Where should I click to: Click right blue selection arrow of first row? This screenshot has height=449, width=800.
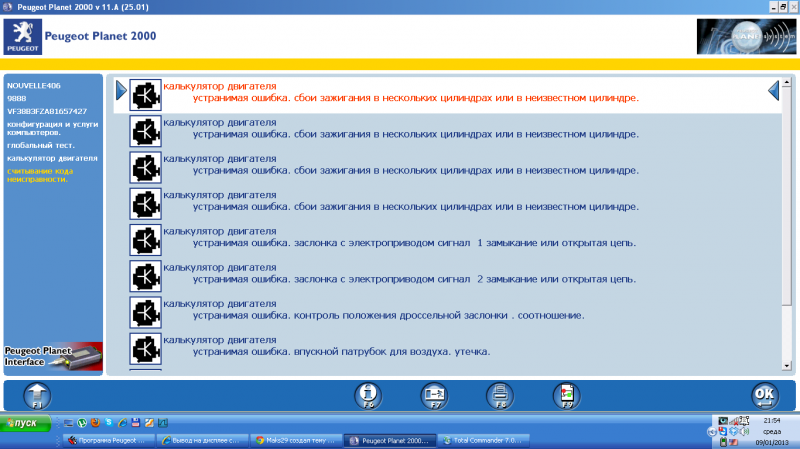(773, 90)
